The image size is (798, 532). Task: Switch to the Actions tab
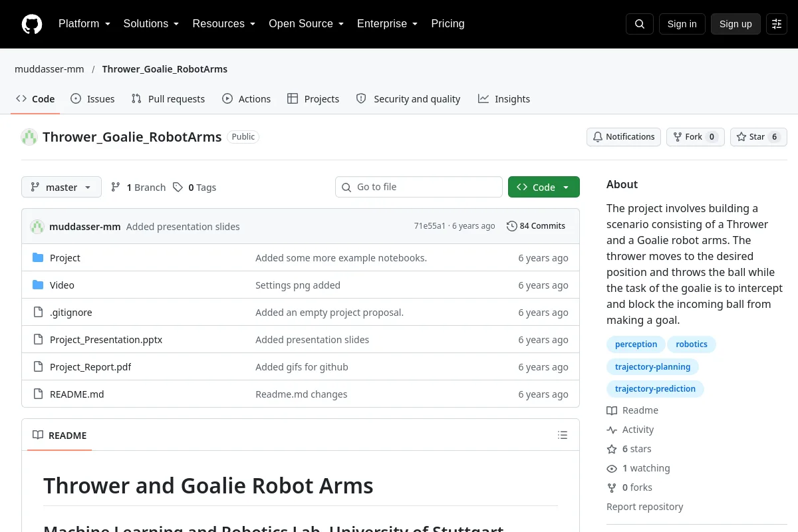coord(247,99)
